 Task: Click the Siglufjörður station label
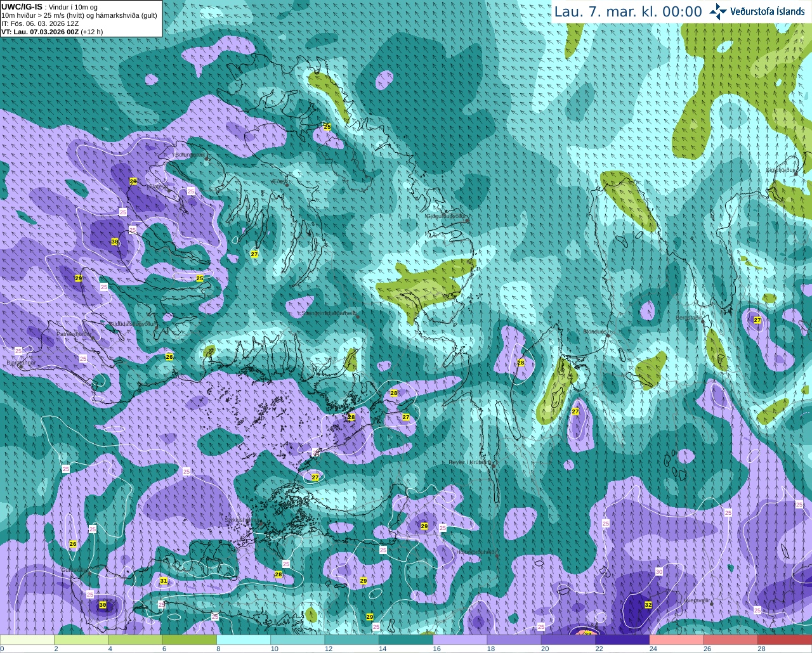pos(780,170)
